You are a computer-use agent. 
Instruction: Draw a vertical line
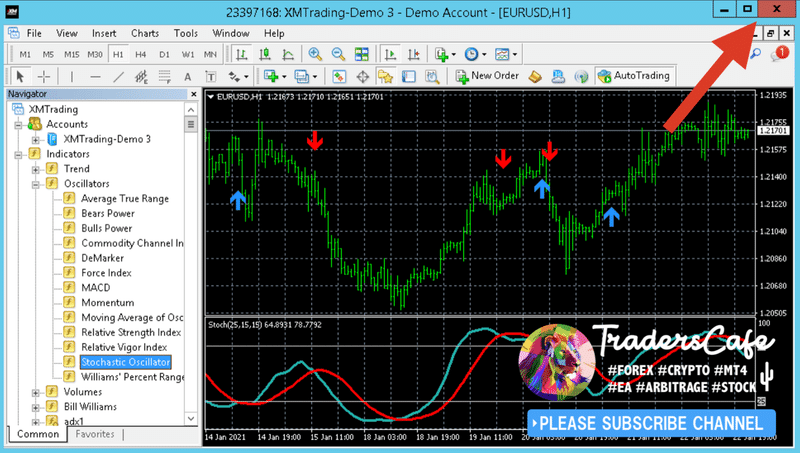click(71, 77)
